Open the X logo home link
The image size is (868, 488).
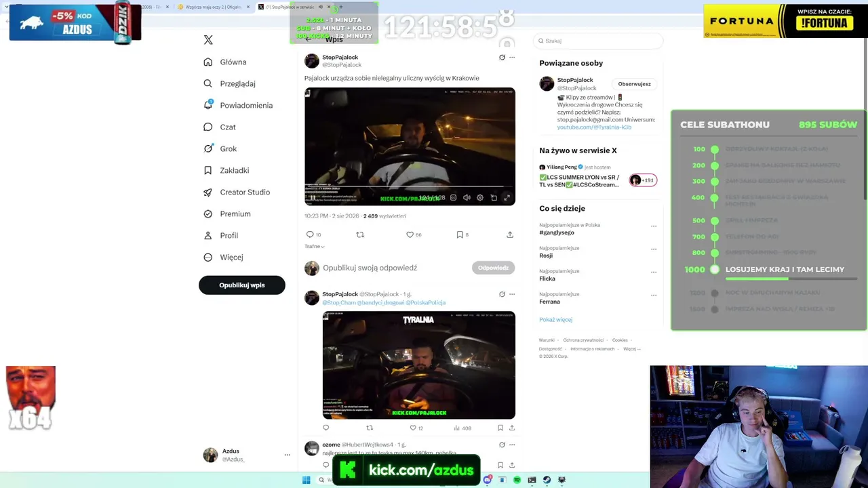point(208,40)
